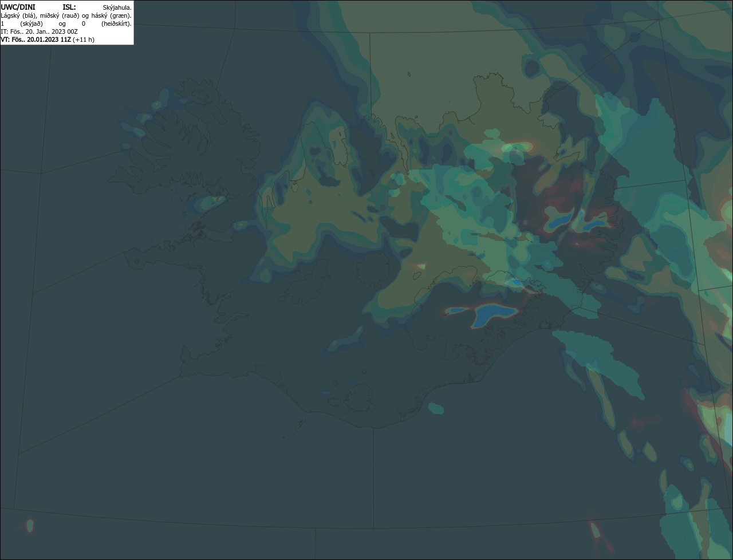This screenshot has height=560, width=733.
Task: Click the (+11 h) forecast offset
Action: point(84,40)
